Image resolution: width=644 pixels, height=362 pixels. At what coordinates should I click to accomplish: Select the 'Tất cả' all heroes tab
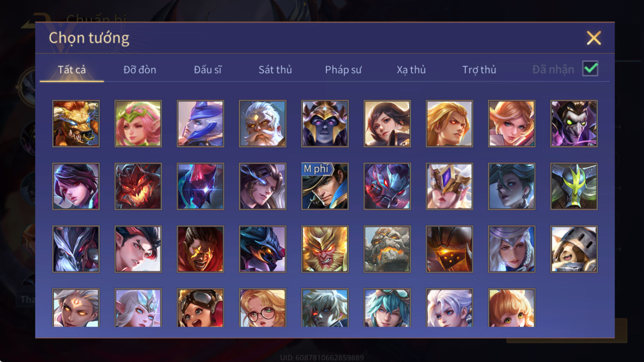pyautogui.click(x=72, y=70)
